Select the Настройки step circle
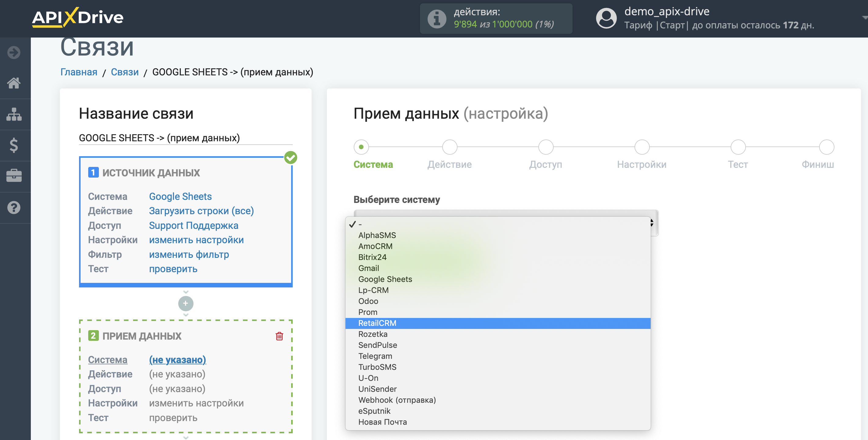Screen dimensions: 868x440 (642, 147)
